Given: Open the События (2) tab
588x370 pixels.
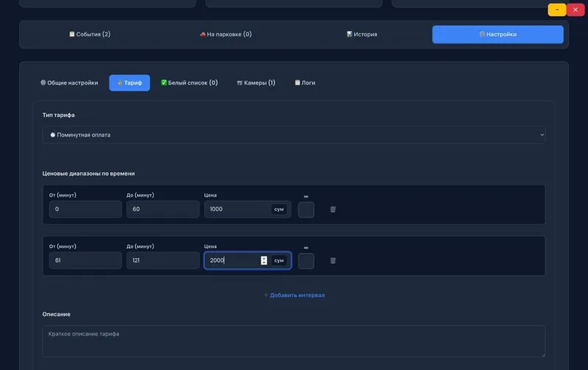Looking at the screenshot, I should click(90, 34).
